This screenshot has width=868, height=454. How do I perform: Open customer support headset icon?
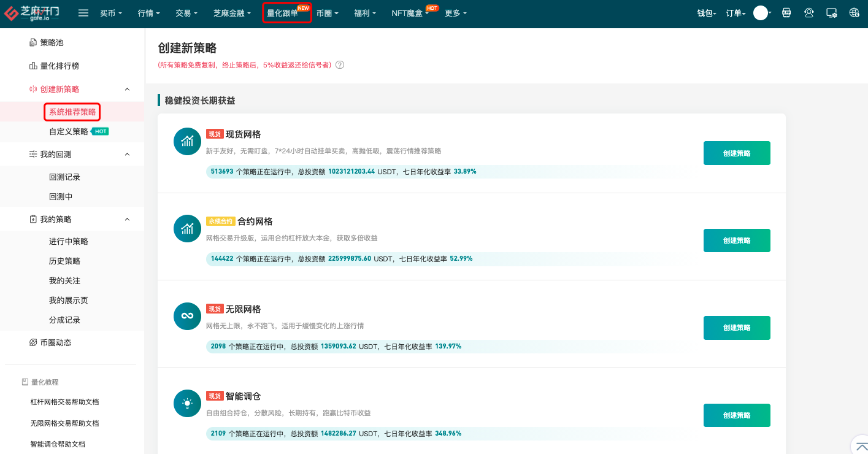[x=809, y=13]
